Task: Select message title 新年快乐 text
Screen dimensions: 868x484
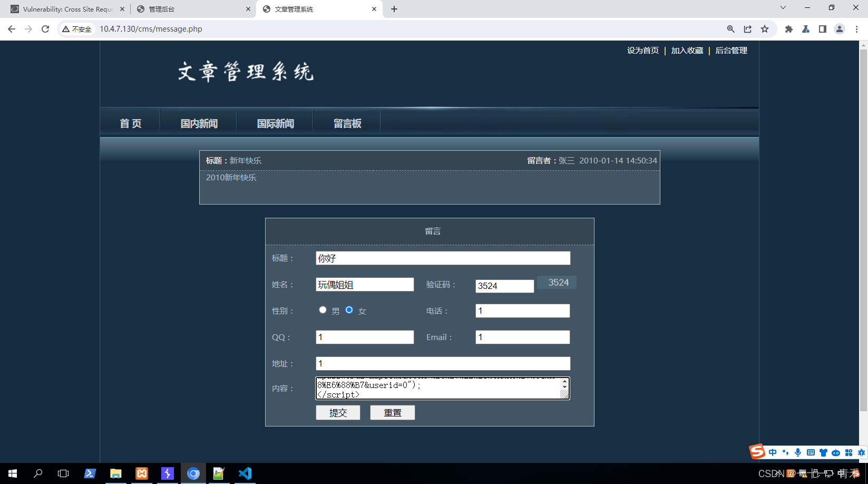Action: click(245, 161)
